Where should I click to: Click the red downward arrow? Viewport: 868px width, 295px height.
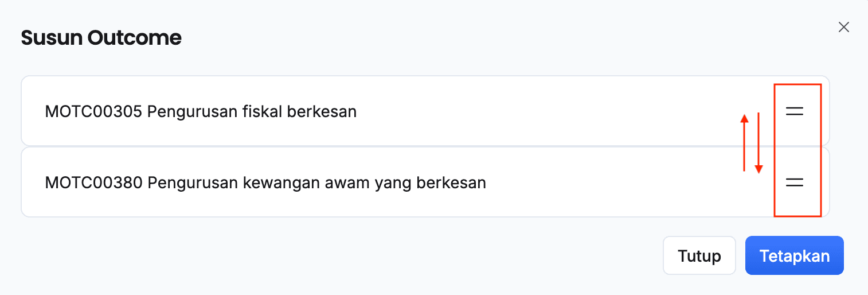tap(758, 142)
